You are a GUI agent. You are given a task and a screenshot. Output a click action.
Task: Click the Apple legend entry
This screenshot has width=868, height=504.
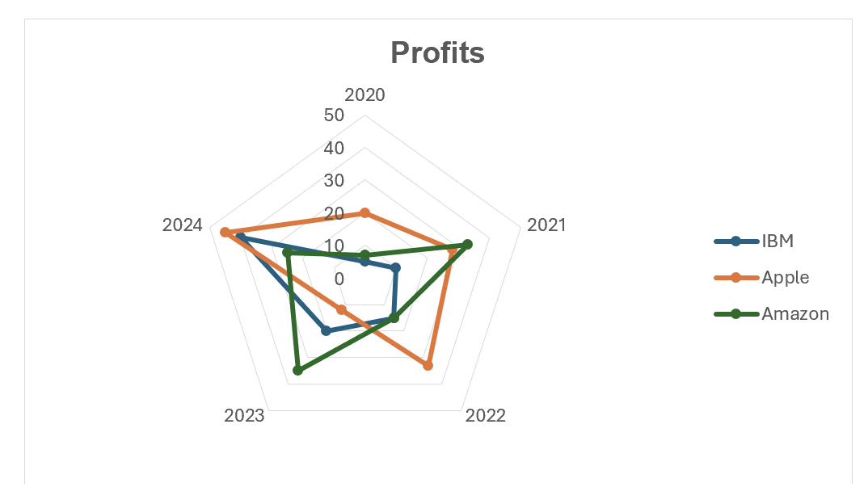761,277
